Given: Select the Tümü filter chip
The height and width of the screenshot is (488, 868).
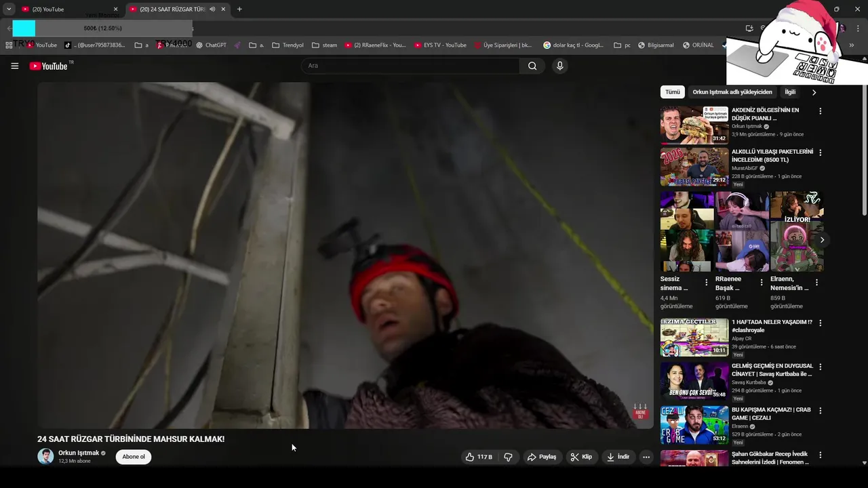Looking at the screenshot, I should tap(672, 92).
